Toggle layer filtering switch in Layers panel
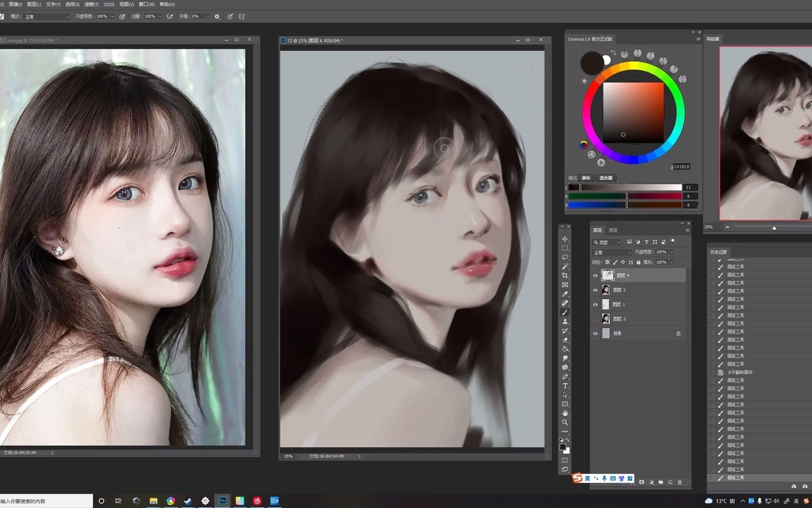Image resolution: width=812 pixels, height=508 pixels. (x=673, y=241)
